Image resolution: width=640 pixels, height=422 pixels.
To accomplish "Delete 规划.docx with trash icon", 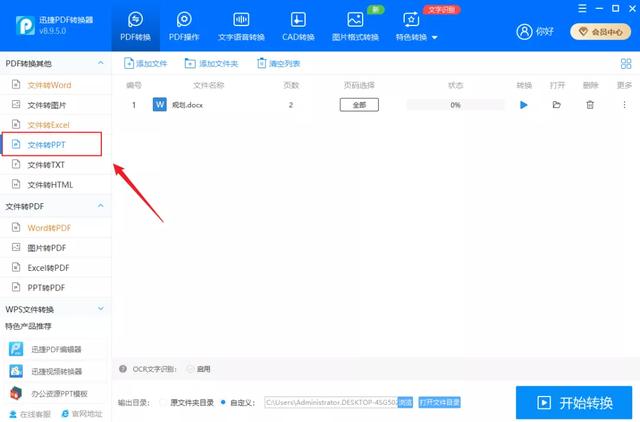I will click(x=590, y=105).
